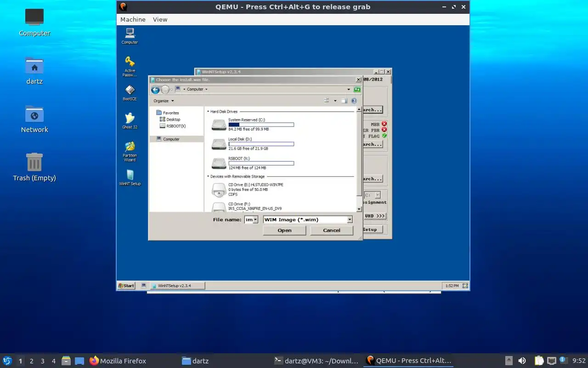Select Favorites in navigation pane
The image size is (588, 368).
click(168, 113)
